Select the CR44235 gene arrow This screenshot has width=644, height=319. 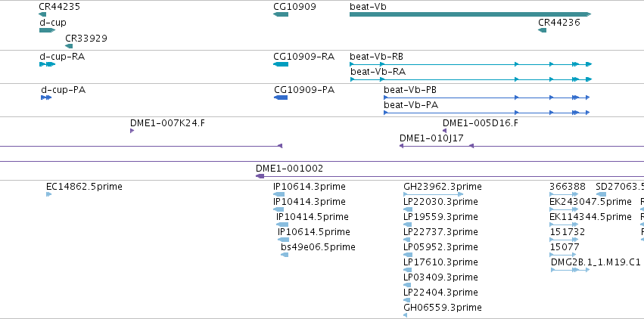(42, 14)
